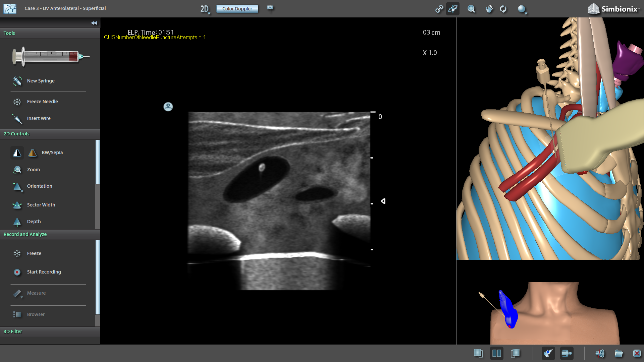
Task: Expand the 2D Controls section header
Action: pyautogui.click(x=50, y=134)
